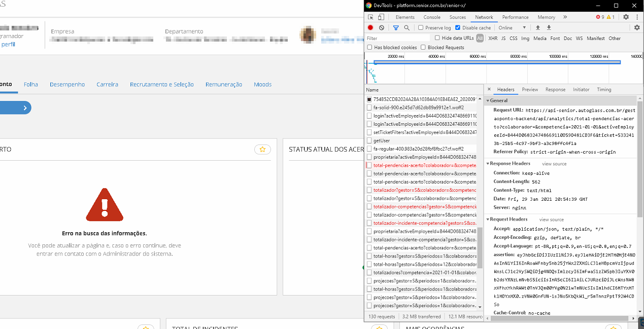Click the Filter text input field

click(396, 39)
